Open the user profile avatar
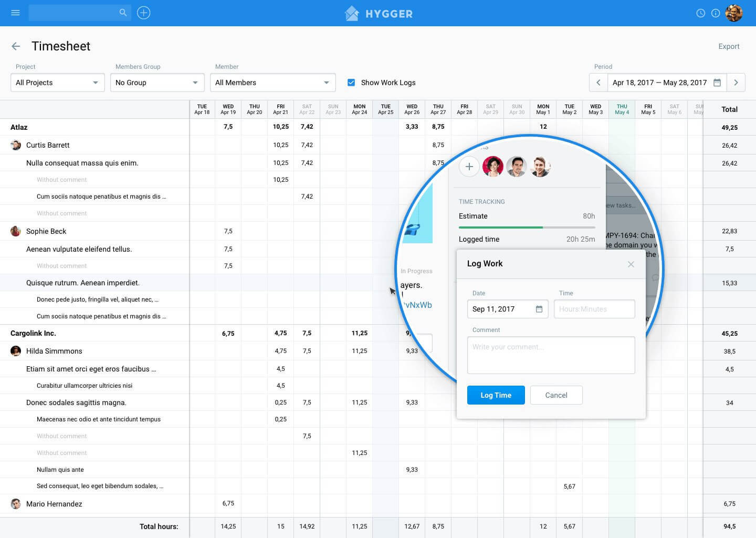756x538 pixels. pos(734,13)
